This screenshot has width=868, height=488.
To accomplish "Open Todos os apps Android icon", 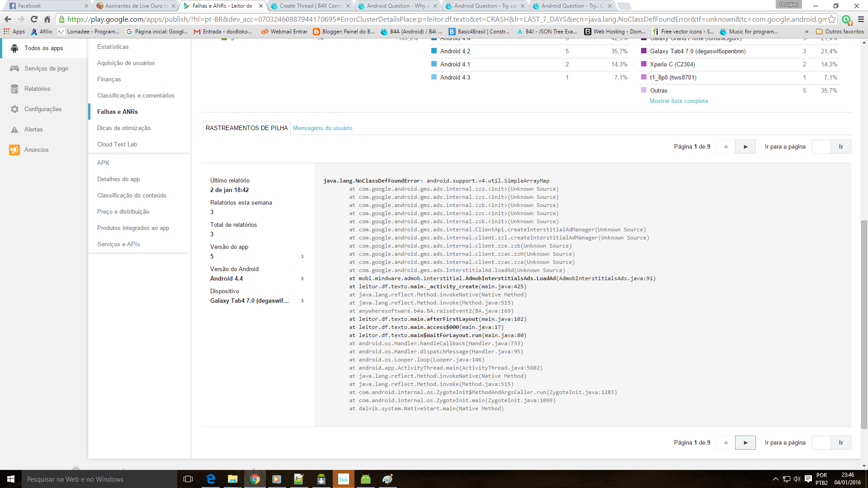I will pyautogui.click(x=14, y=48).
